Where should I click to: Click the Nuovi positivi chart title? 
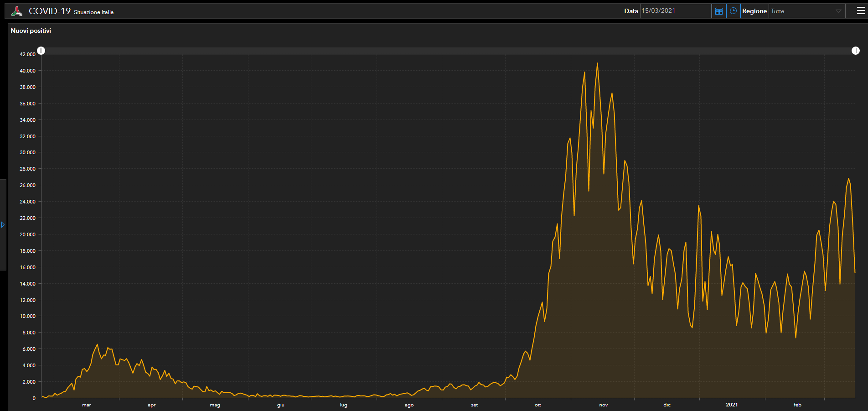click(x=31, y=31)
